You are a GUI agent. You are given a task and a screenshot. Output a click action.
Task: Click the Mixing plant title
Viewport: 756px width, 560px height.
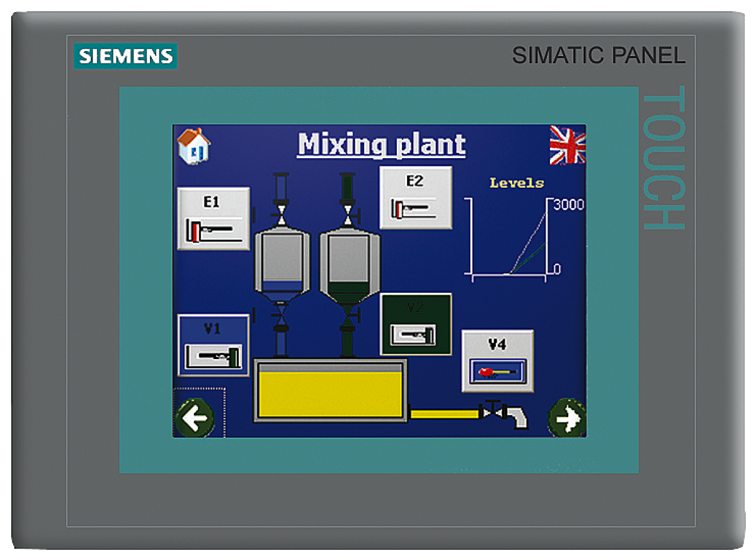[x=382, y=145]
